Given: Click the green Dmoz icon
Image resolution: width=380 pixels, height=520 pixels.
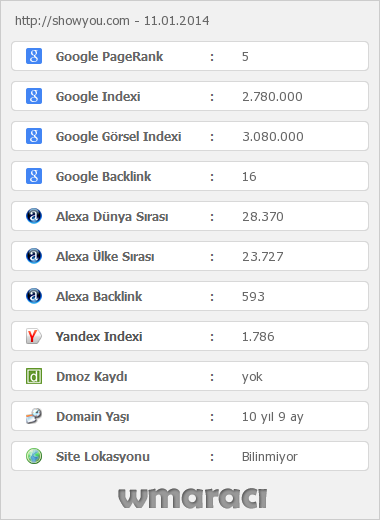Looking at the screenshot, I should (x=34, y=376).
